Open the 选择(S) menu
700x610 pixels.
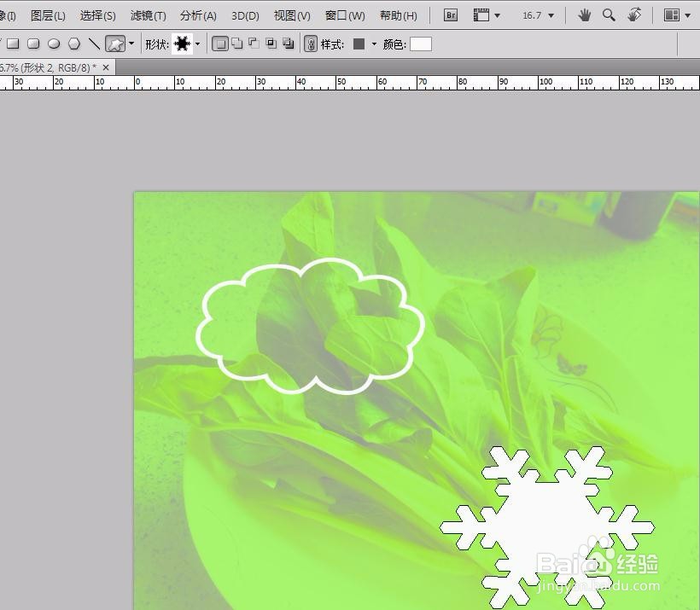pyautogui.click(x=98, y=16)
